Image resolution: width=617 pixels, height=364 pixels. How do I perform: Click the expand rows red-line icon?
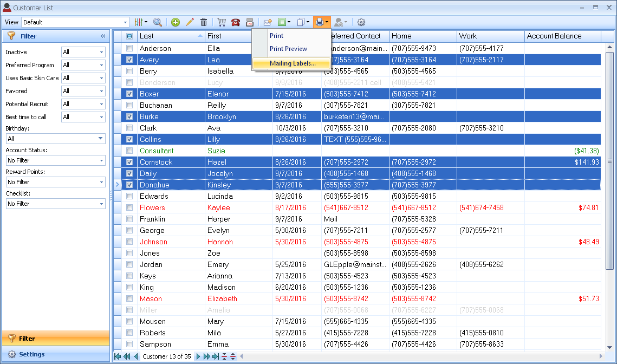point(233,356)
